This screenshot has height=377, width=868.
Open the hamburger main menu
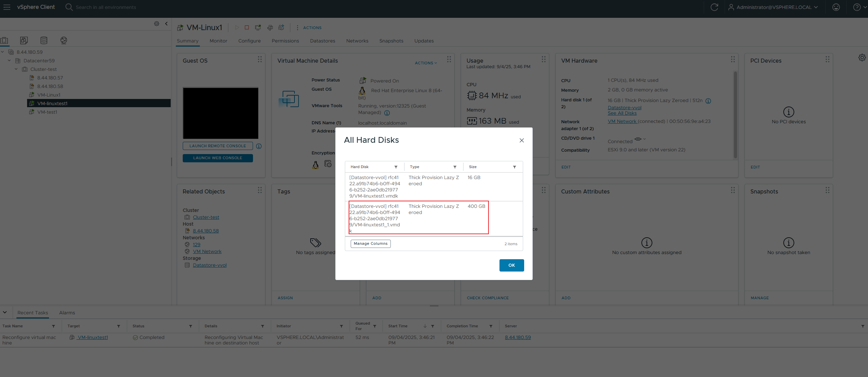pos(7,7)
